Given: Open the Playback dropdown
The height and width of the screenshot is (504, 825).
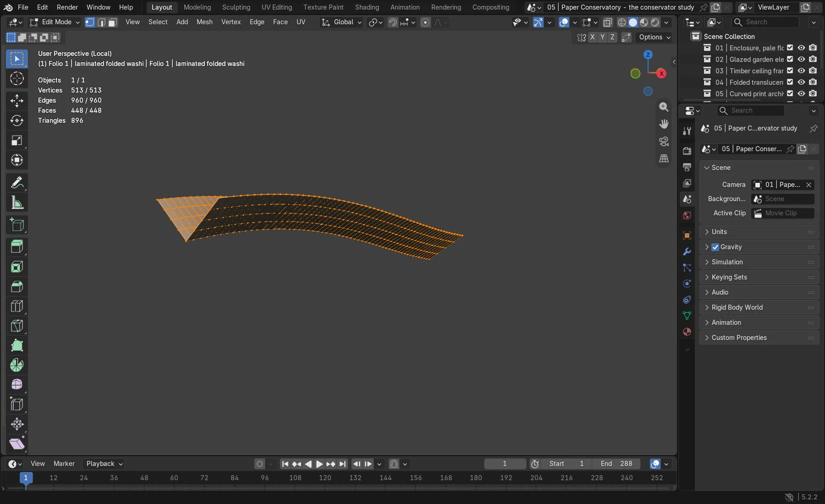Looking at the screenshot, I should click(104, 464).
